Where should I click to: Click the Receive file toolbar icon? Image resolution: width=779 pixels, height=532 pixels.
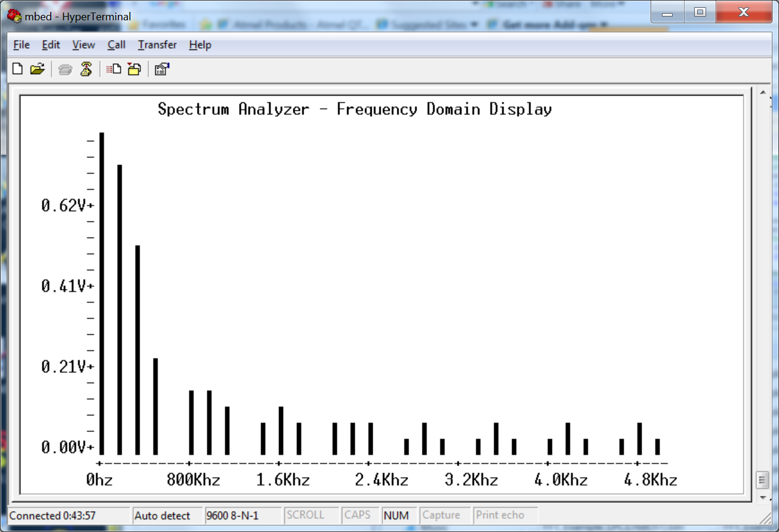point(134,69)
